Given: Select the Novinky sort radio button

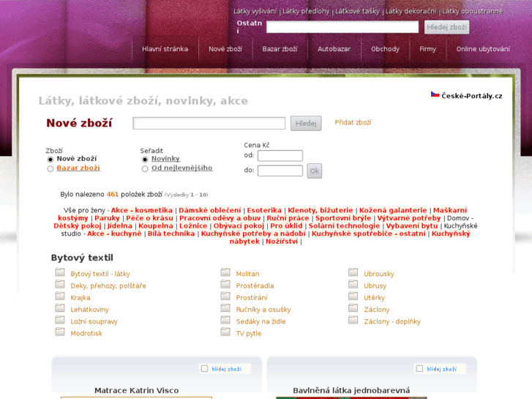Looking at the screenshot, I should (x=145, y=160).
